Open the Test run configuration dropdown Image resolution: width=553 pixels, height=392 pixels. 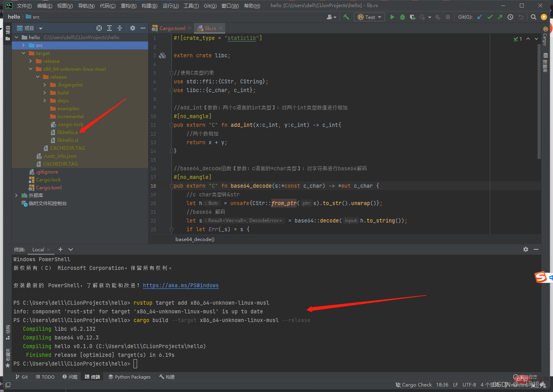tap(370, 17)
